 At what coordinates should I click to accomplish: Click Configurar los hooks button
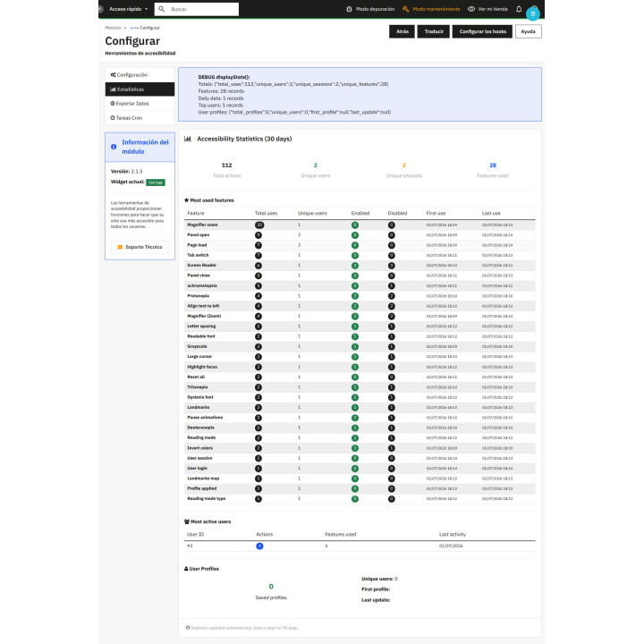point(482,31)
